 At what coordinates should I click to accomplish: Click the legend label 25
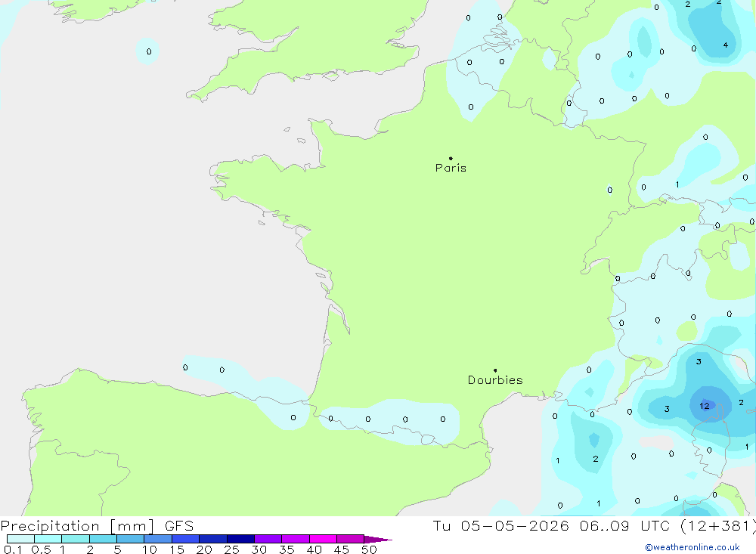coord(231,549)
